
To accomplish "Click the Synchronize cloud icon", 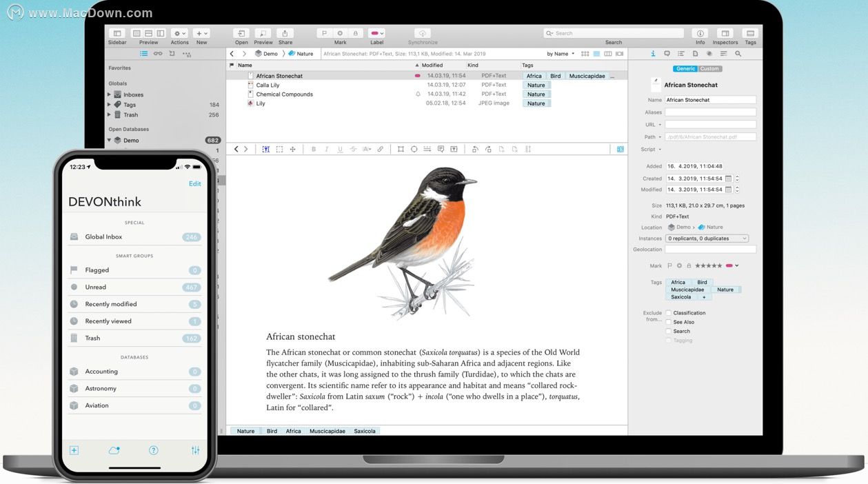I will click(423, 33).
